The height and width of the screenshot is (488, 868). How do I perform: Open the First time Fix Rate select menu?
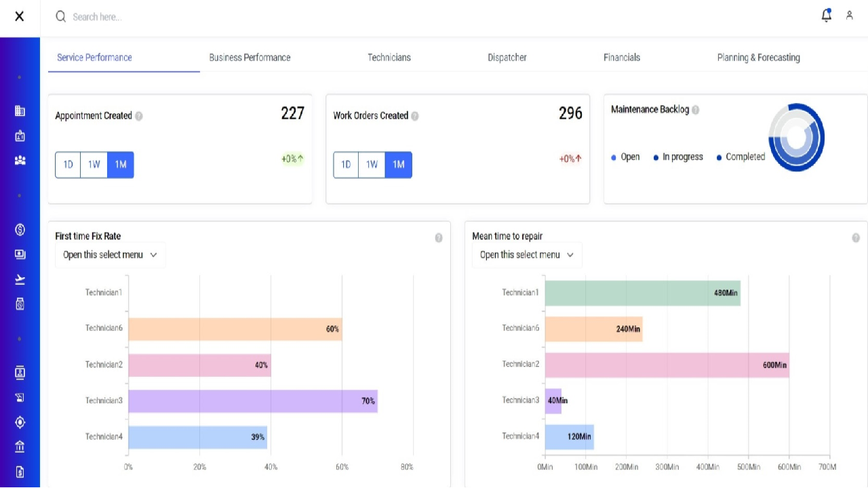pos(110,255)
